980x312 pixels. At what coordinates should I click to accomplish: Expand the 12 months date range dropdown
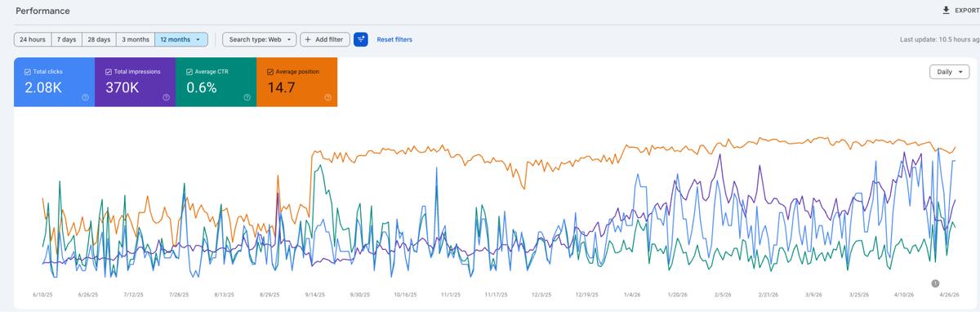(180, 39)
